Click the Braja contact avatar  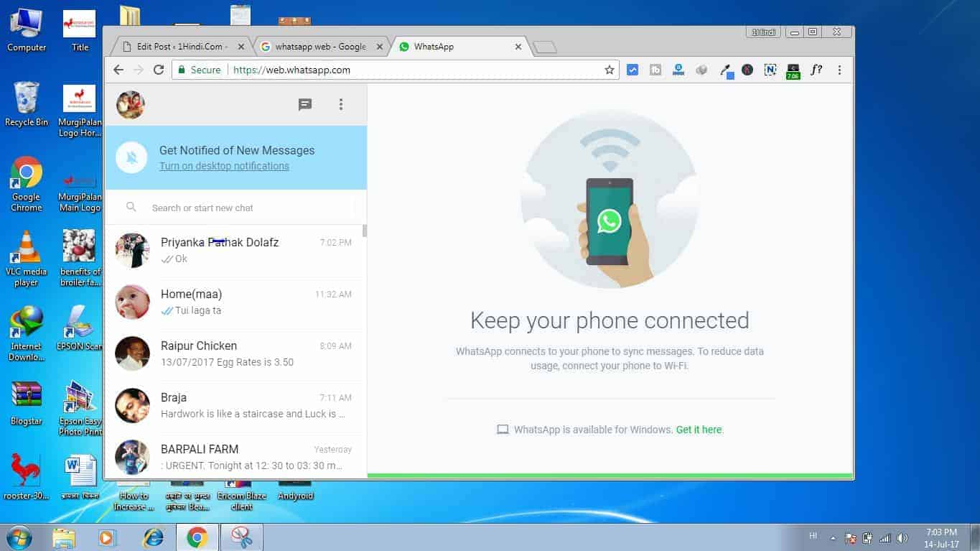point(132,406)
